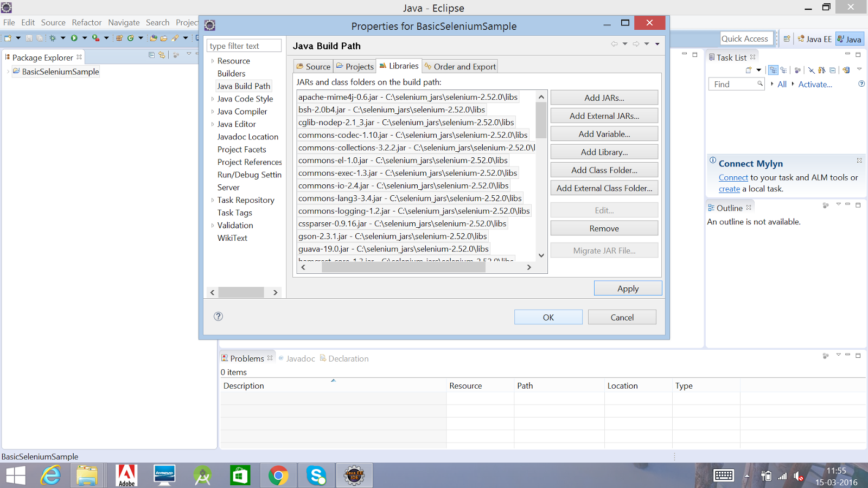Click the New Java Class icon

pyautogui.click(x=130, y=38)
